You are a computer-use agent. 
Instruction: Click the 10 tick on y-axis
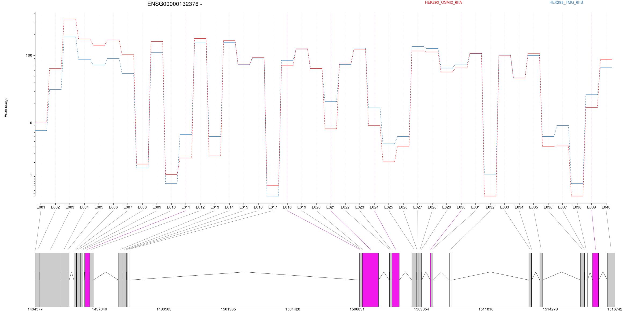tap(30, 123)
